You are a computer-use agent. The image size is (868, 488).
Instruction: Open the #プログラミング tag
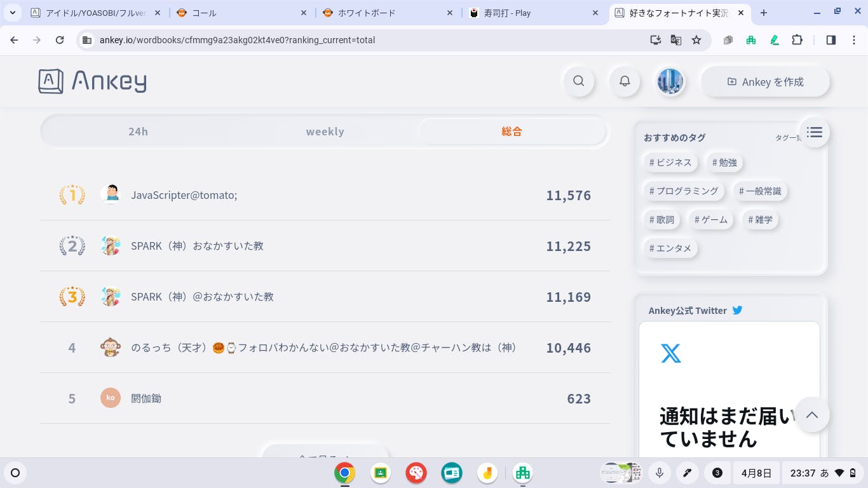coord(683,191)
